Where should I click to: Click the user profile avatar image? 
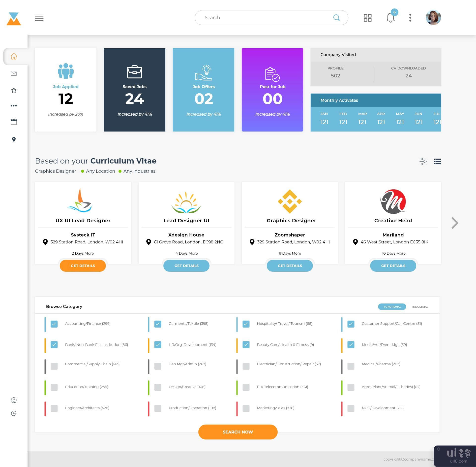[x=433, y=18]
